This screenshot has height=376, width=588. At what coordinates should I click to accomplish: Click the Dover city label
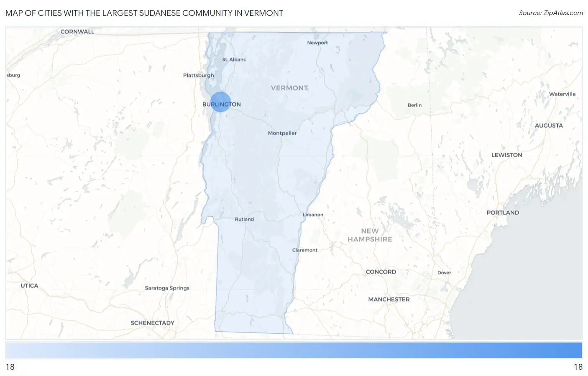point(444,273)
